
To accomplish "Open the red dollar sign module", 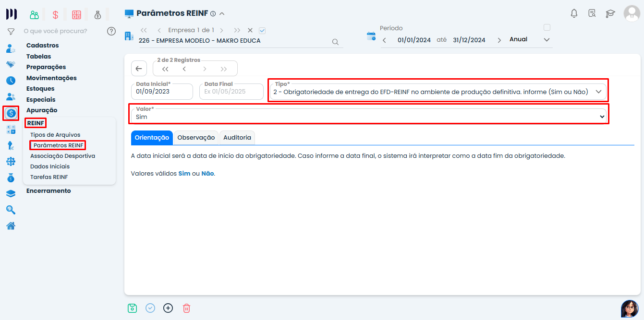I will pos(55,14).
